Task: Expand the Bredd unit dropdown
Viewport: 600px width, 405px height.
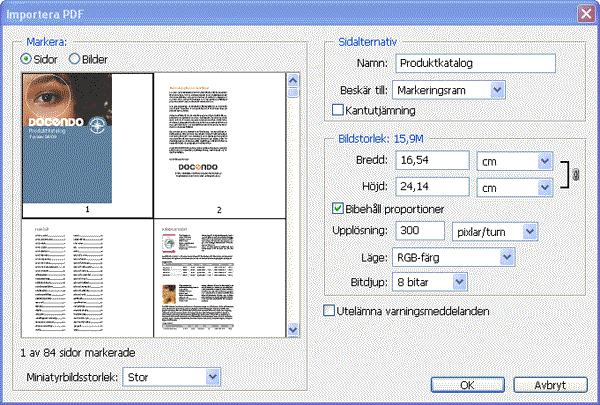Action: tap(544, 160)
